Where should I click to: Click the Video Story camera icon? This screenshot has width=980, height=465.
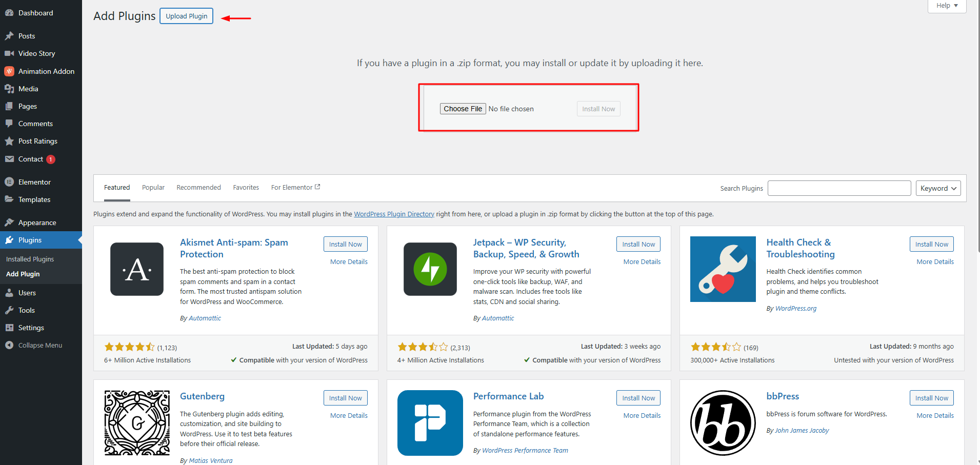pos(9,53)
